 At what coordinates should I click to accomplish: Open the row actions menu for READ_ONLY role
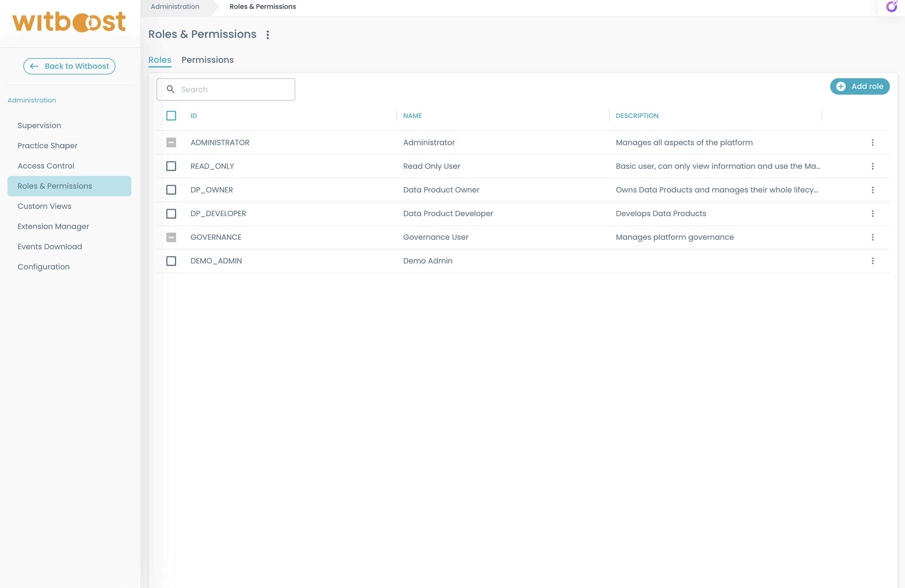873,166
